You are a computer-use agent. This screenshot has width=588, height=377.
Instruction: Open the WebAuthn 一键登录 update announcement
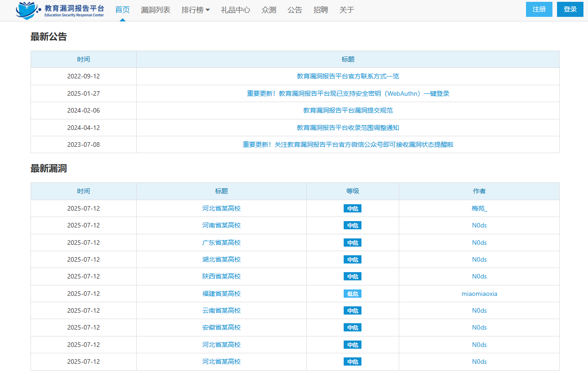(348, 93)
